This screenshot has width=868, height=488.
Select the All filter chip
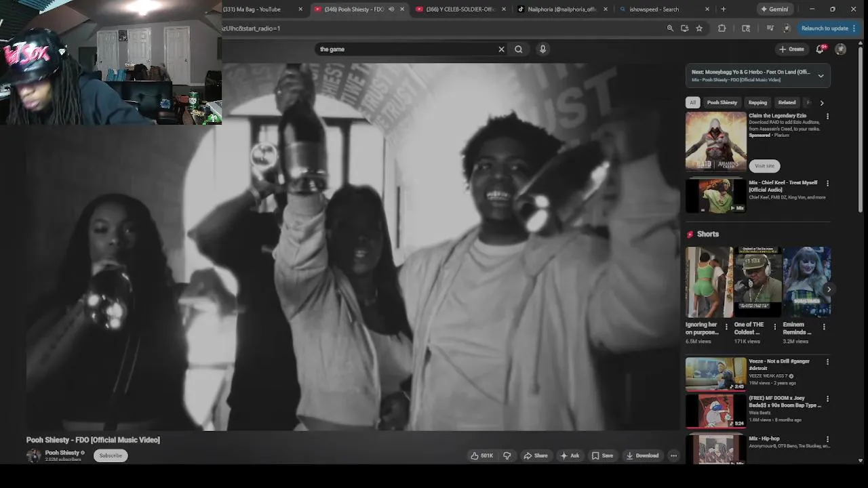pos(692,103)
